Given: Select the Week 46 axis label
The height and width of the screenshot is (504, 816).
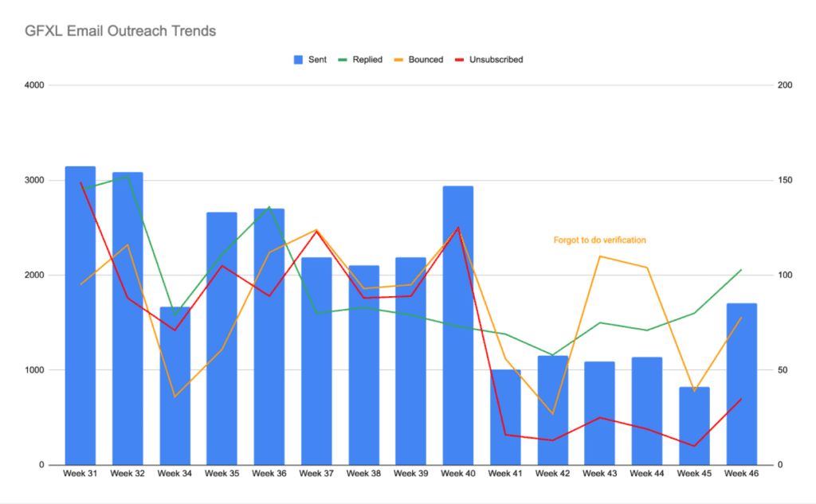Looking at the screenshot, I should [741, 472].
